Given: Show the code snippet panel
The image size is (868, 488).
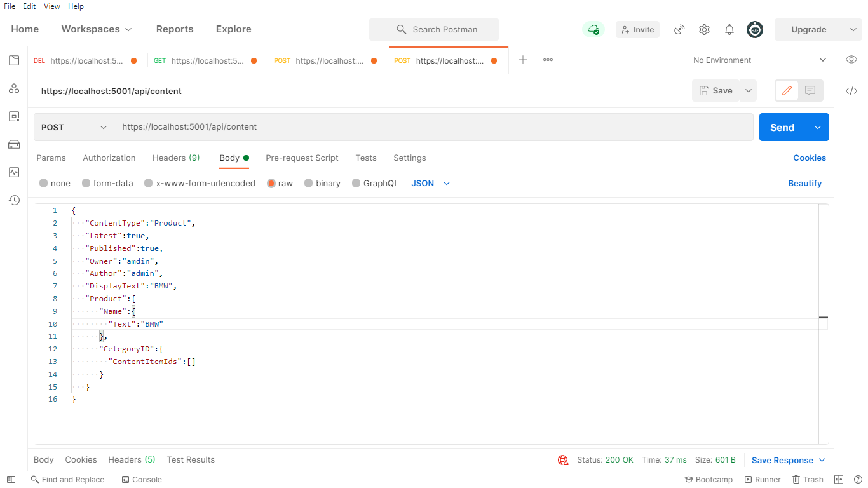Looking at the screenshot, I should point(851,91).
